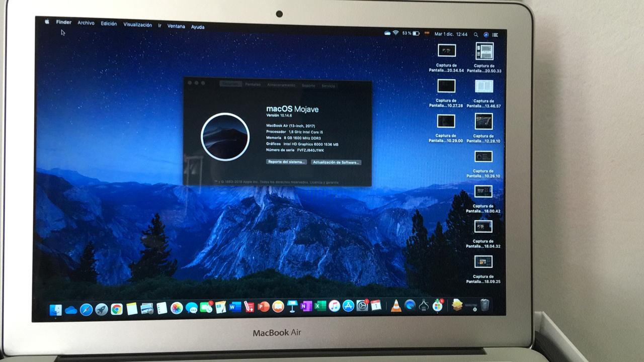
Task: Open the Visualización menu
Action: (x=137, y=25)
